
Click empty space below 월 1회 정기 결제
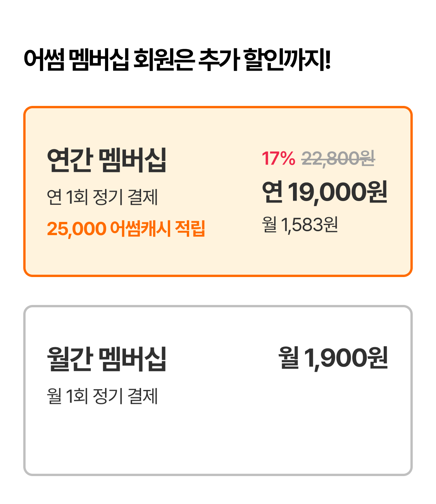pyautogui.click(x=102, y=438)
